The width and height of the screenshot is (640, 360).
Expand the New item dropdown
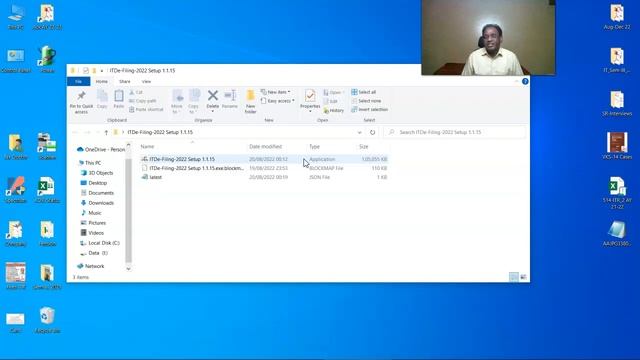[276, 92]
